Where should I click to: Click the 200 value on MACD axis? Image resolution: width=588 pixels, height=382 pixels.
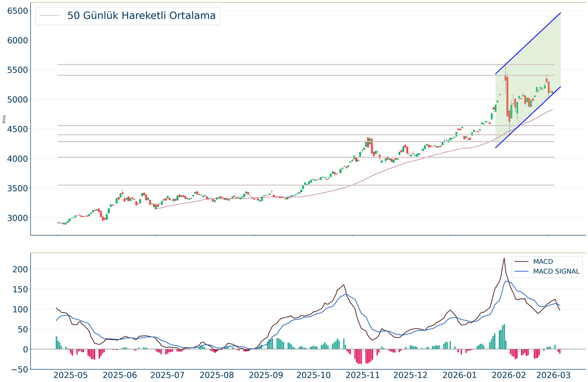coord(19,269)
